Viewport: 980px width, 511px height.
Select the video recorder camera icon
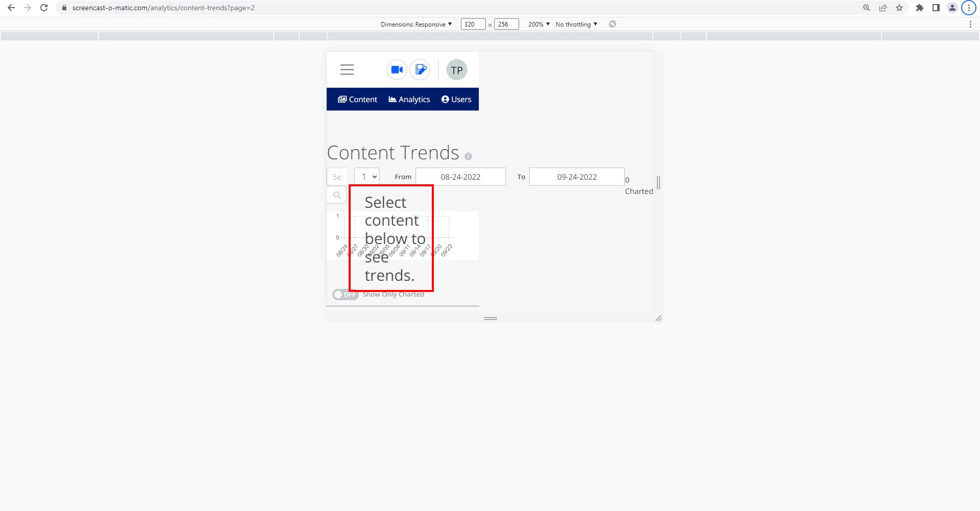[397, 69]
